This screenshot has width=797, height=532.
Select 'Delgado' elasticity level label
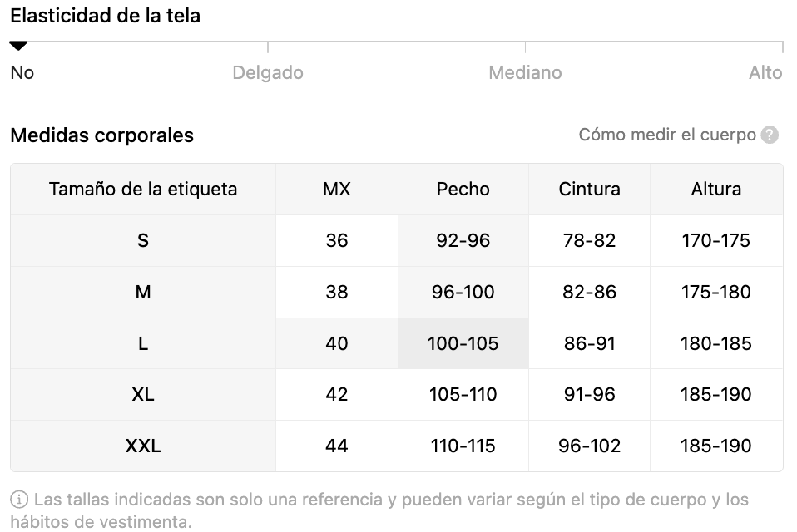point(268,73)
